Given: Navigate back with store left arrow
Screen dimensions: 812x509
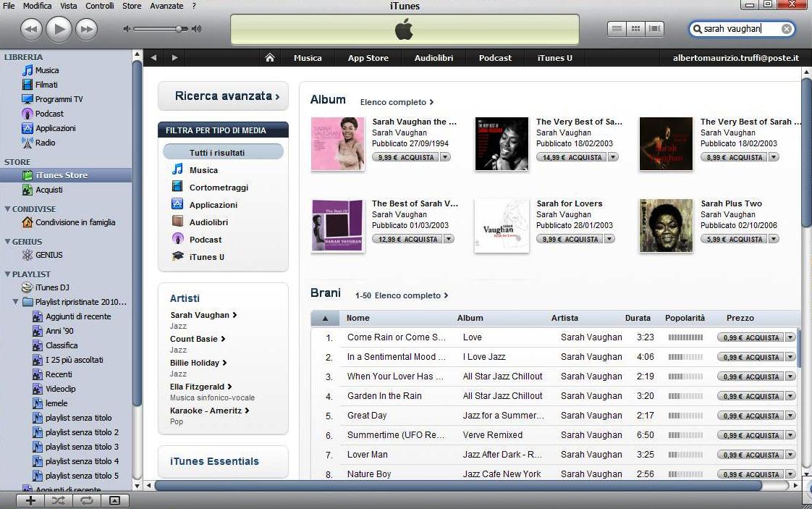Looking at the screenshot, I should 153,57.
